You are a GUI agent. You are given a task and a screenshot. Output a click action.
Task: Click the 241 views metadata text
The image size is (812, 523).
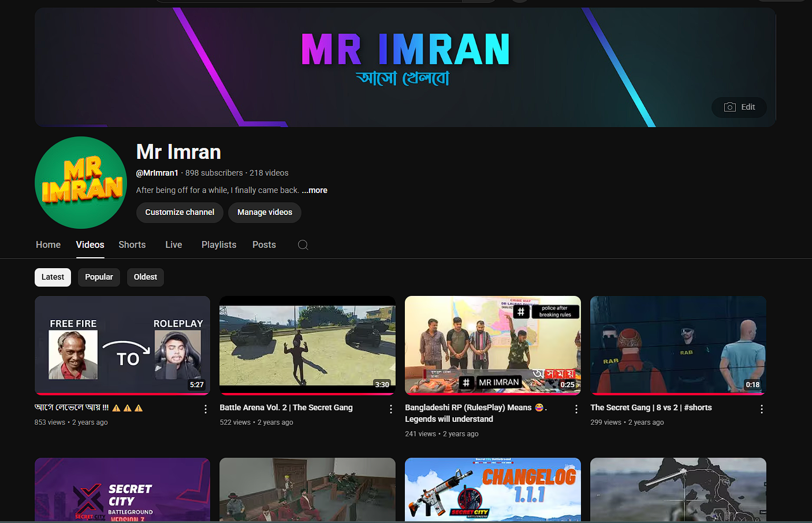420,434
